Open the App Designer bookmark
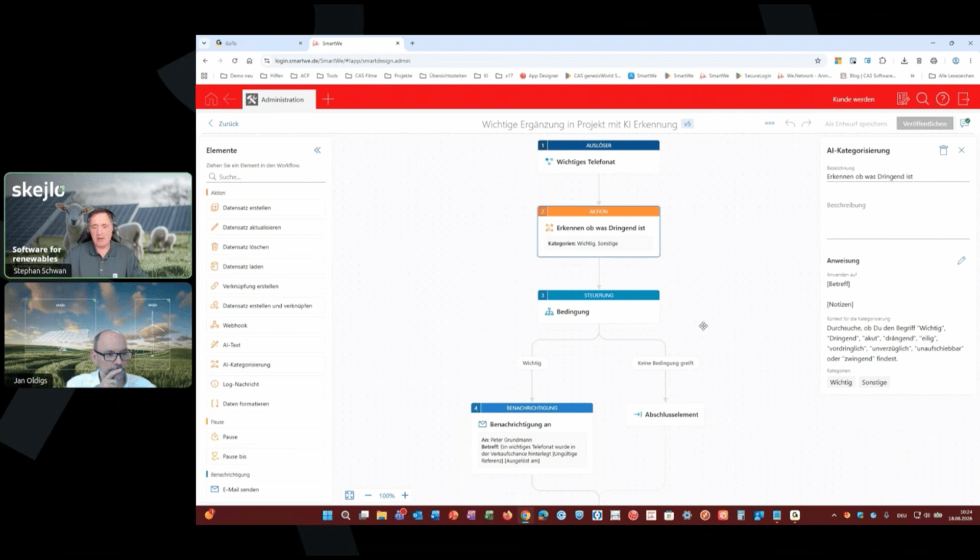 point(538,76)
